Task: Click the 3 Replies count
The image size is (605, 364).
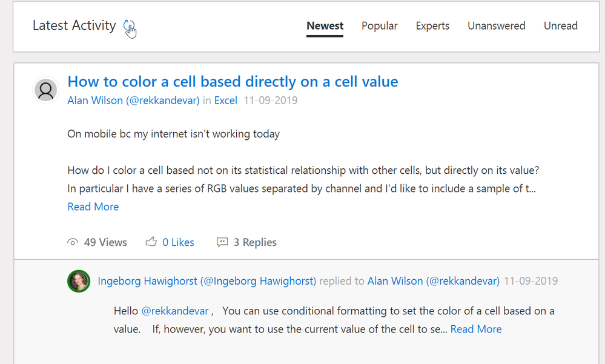Action: tap(255, 242)
